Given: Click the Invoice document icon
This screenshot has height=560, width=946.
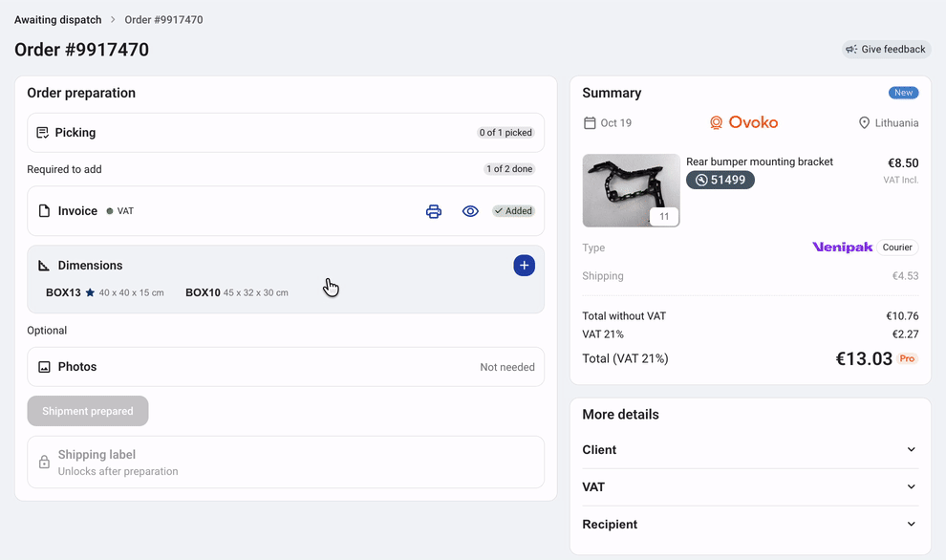Looking at the screenshot, I should [x=44, y=211].
